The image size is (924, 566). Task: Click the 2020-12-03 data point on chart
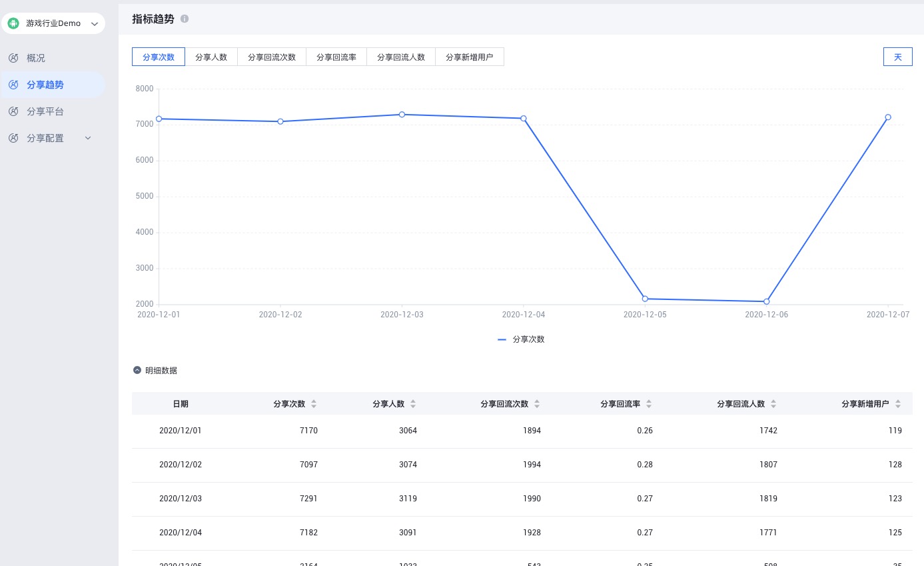tap(402, 115)
